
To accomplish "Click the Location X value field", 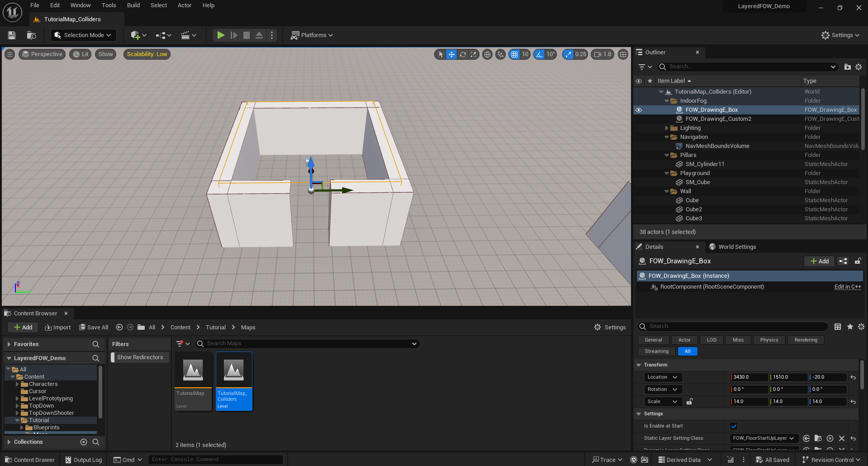I will (749, 377).
